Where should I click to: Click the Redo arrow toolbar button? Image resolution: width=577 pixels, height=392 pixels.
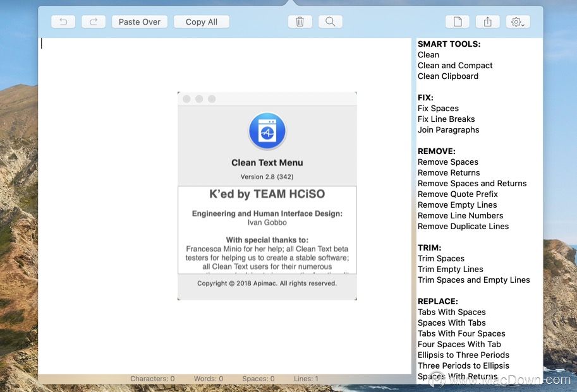pos(94,21)
